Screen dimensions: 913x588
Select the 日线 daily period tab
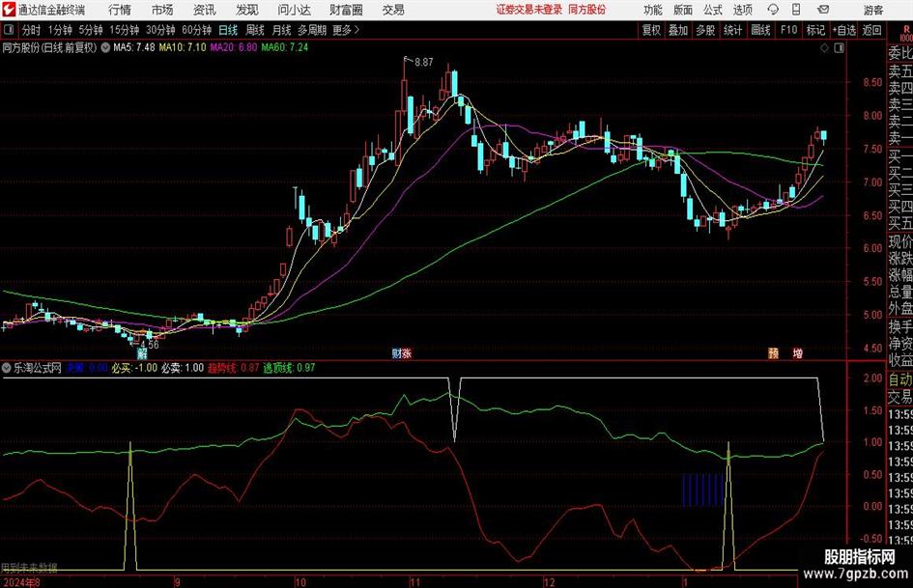coord(228,30)
